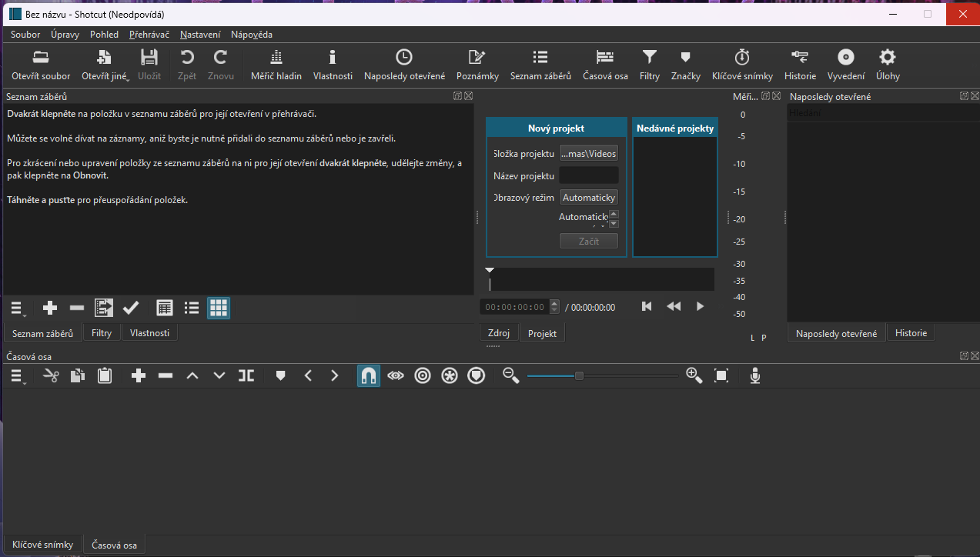Open Soubor menu
980x557 pixels.
(x=25, y=35)
